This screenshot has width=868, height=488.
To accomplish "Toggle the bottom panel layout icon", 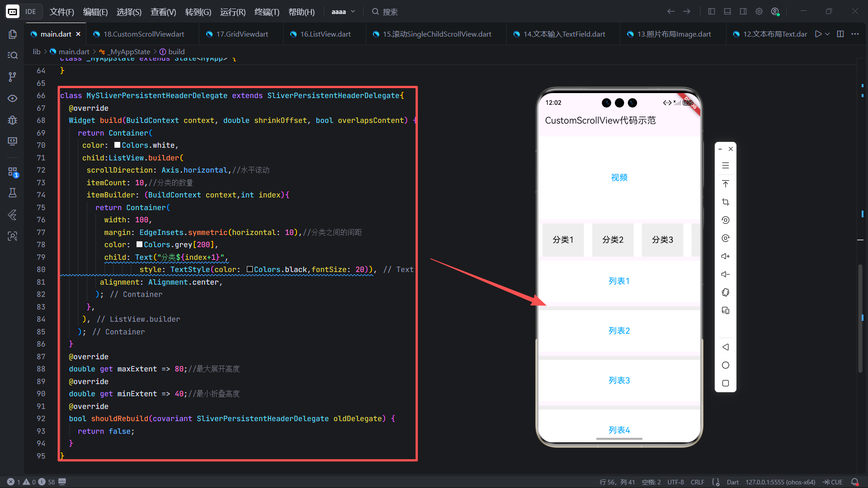I will pyautogui.click(x=727, y=12).
